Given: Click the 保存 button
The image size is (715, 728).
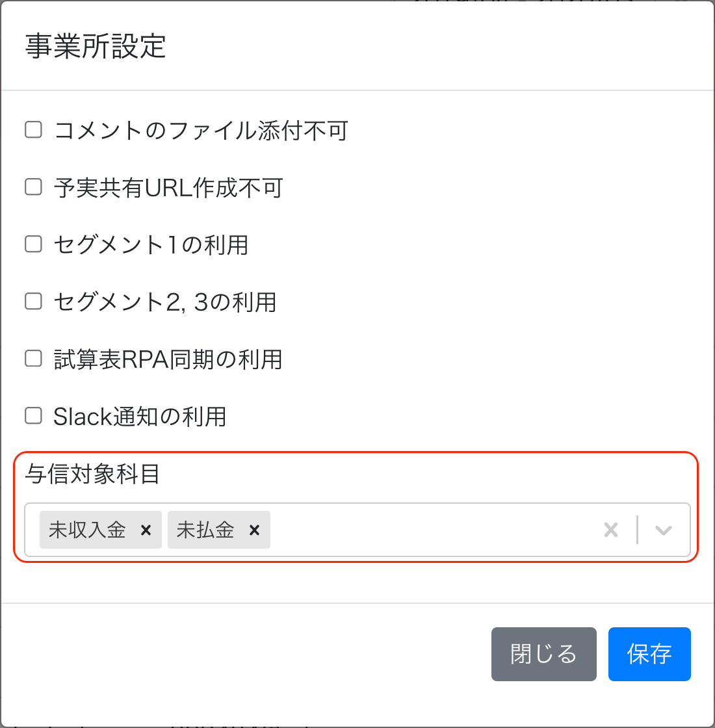Looking at the screenshot, I should [649, 654].
